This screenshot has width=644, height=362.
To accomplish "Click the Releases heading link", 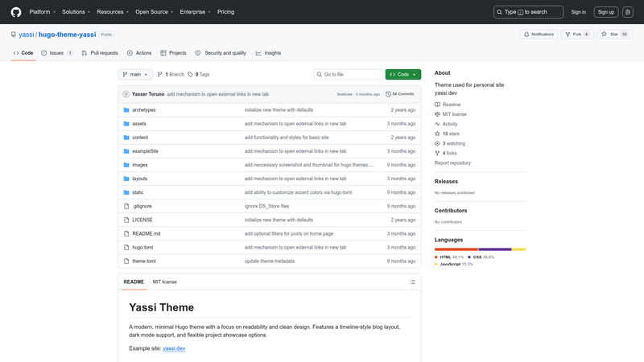I will 446,182.
